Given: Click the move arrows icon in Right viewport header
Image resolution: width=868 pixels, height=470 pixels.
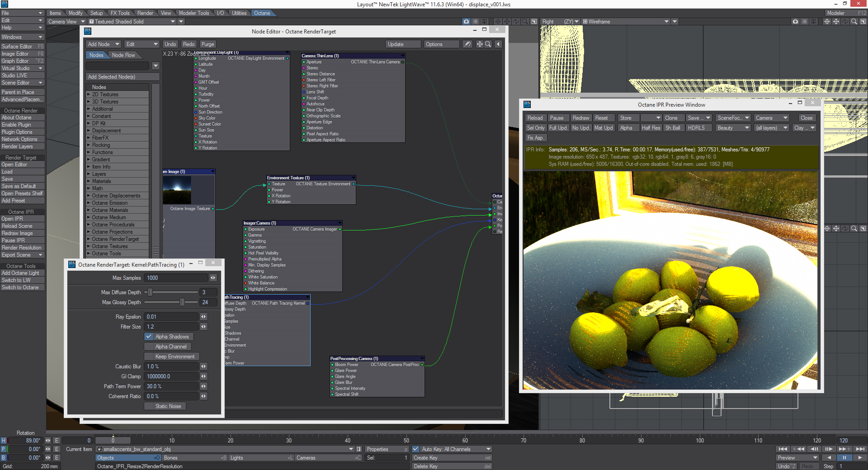Looking at the screenshot, I should (x=836, y=21).
